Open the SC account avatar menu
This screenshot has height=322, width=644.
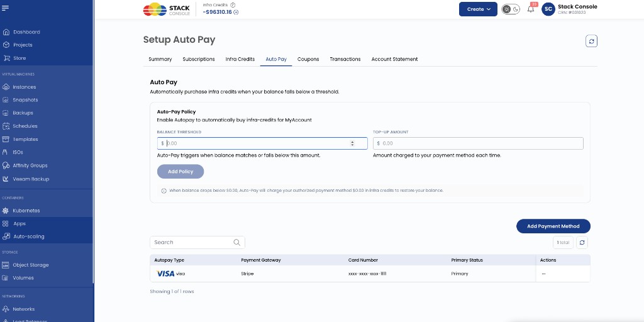click(548, 9)
